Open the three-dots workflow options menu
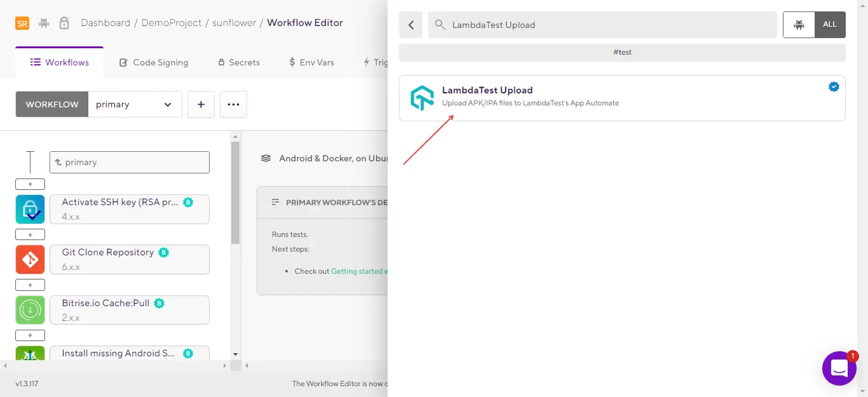 [233, 105]
